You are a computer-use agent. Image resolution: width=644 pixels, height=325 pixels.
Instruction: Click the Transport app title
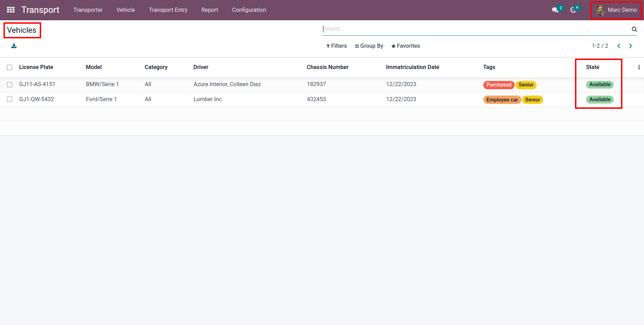click(40, 10)
